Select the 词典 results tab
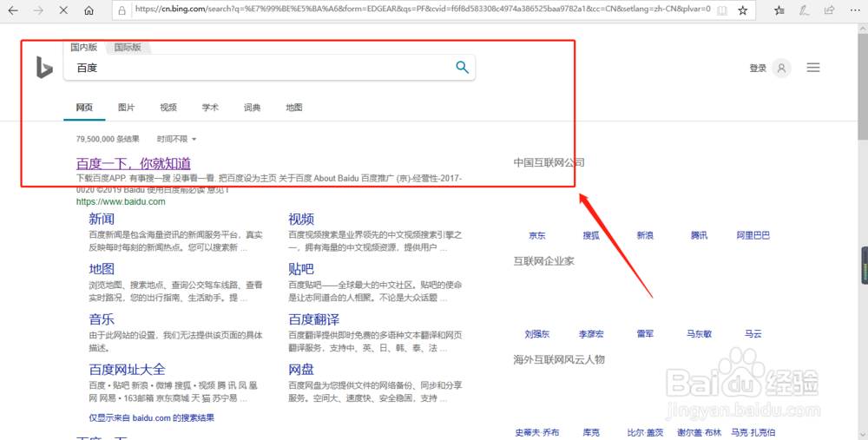Viewport: 868px width, 440px height. coord(252,108)
